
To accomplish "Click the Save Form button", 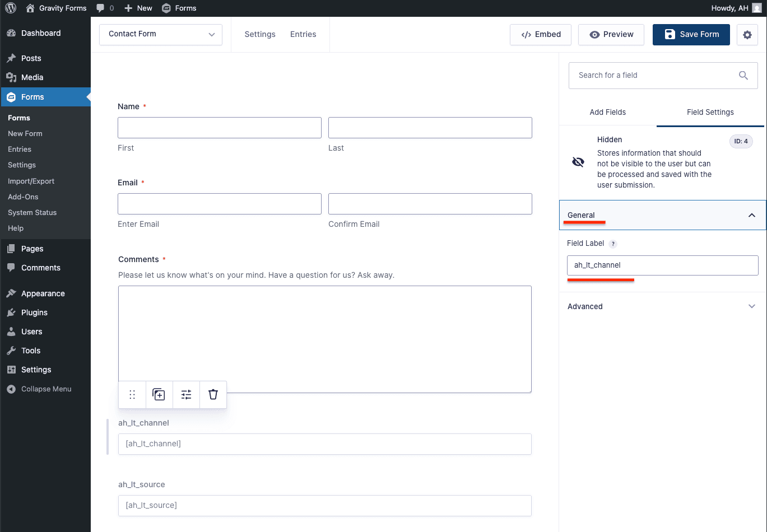I will 691,34.
